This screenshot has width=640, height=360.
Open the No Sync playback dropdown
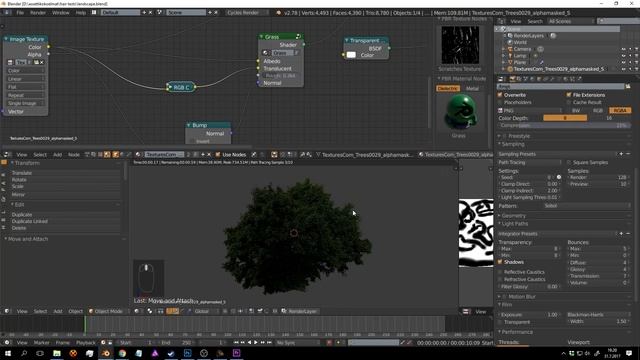click(298, 342)
